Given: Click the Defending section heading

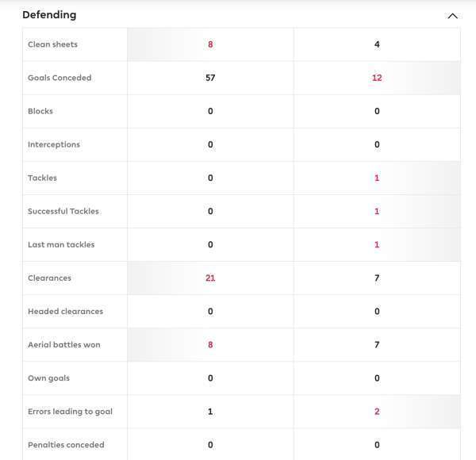Looking at the screenshot, I should pyautogui.click(x=49, y=15).
